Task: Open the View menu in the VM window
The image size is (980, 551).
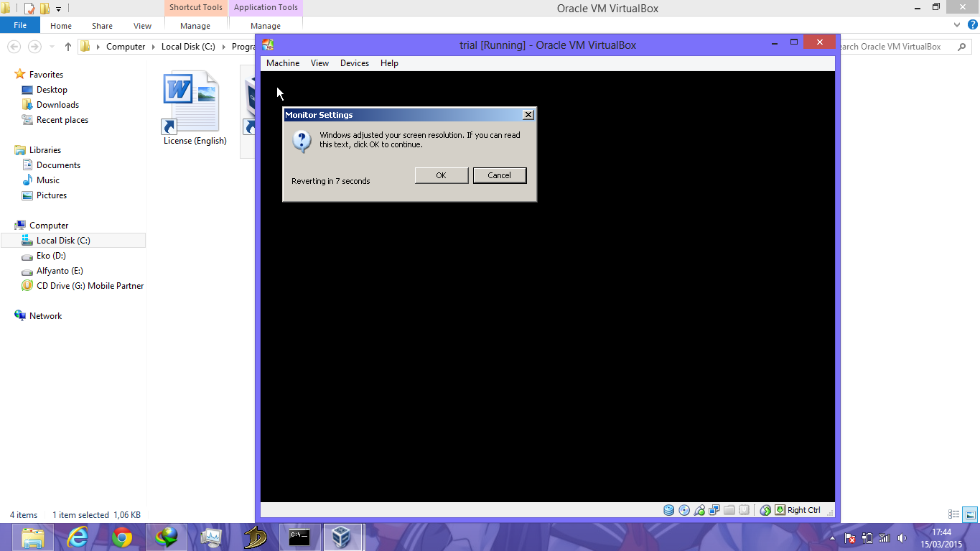Action: coord(319,63)
